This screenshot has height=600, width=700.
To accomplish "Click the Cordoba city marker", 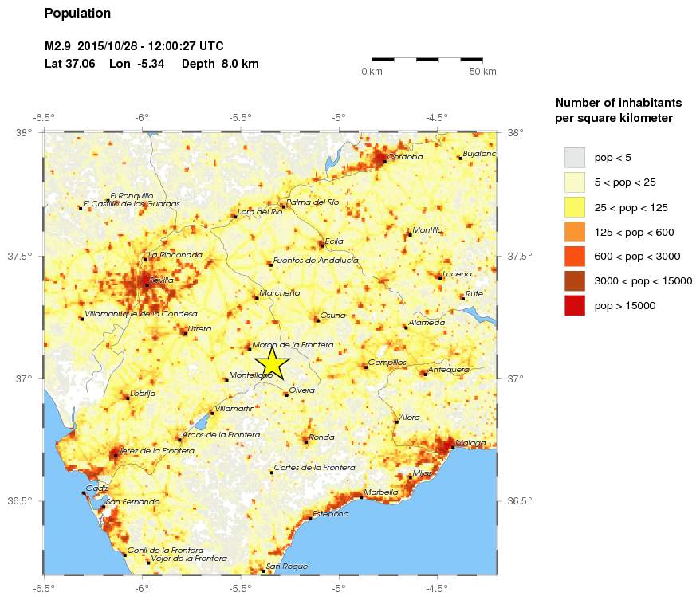I will (384, 161).
